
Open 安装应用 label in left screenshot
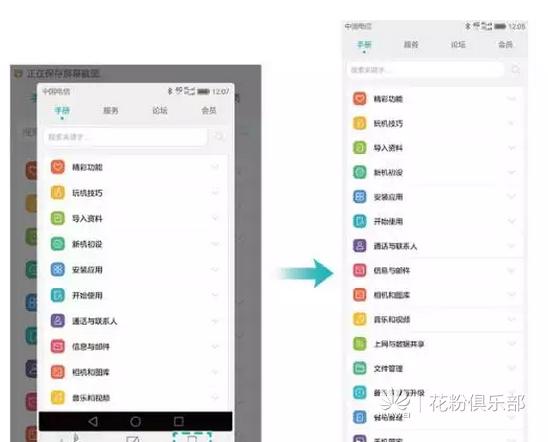(87, 270)
